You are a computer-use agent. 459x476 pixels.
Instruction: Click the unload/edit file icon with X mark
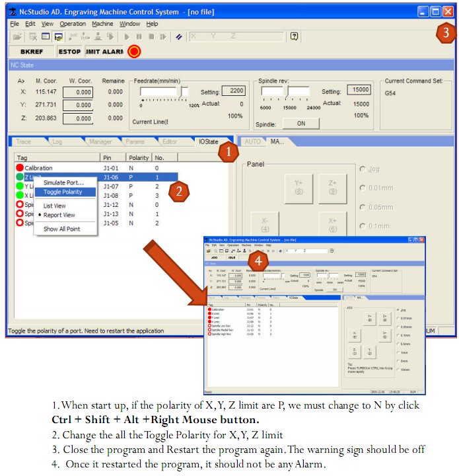[x=33, y=37]
